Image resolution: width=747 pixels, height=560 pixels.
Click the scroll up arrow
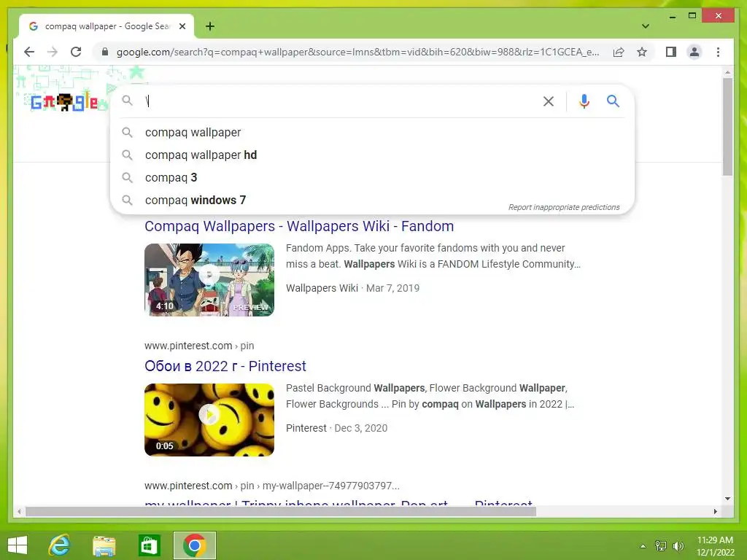tap(727, 73)
